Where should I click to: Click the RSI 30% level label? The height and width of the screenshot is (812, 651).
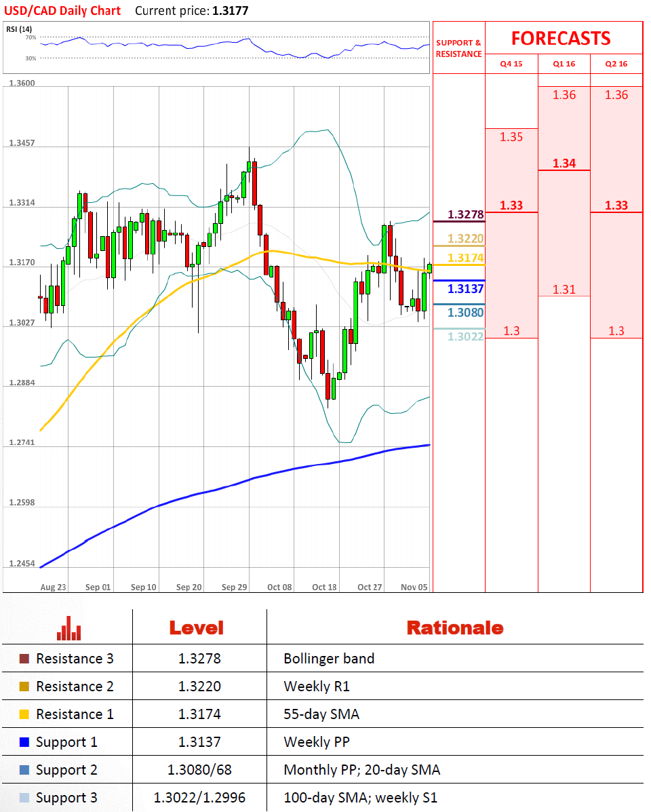point(31,58)
